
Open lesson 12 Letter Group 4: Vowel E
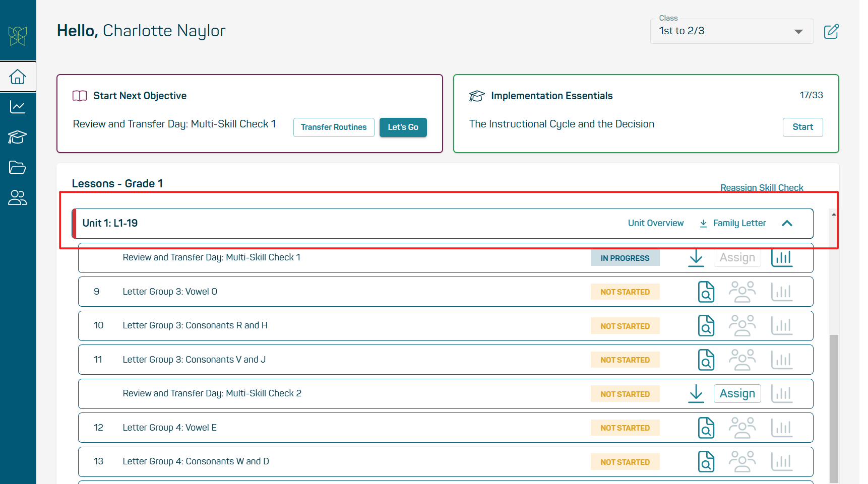[x=169, y=428]
